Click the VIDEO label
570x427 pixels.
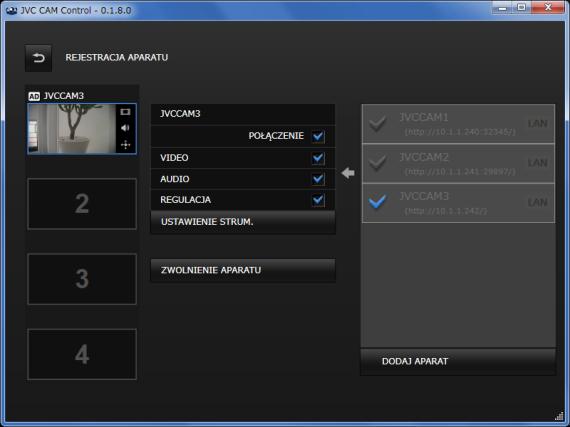pyautogui.click(x=174, y=158)
